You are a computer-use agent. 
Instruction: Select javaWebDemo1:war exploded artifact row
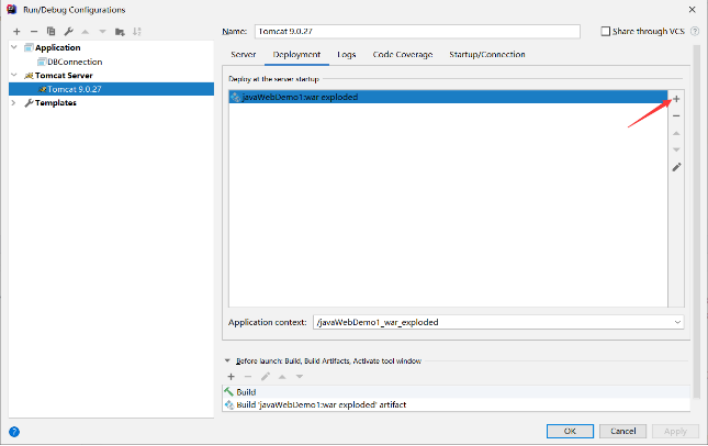point(448,97)
